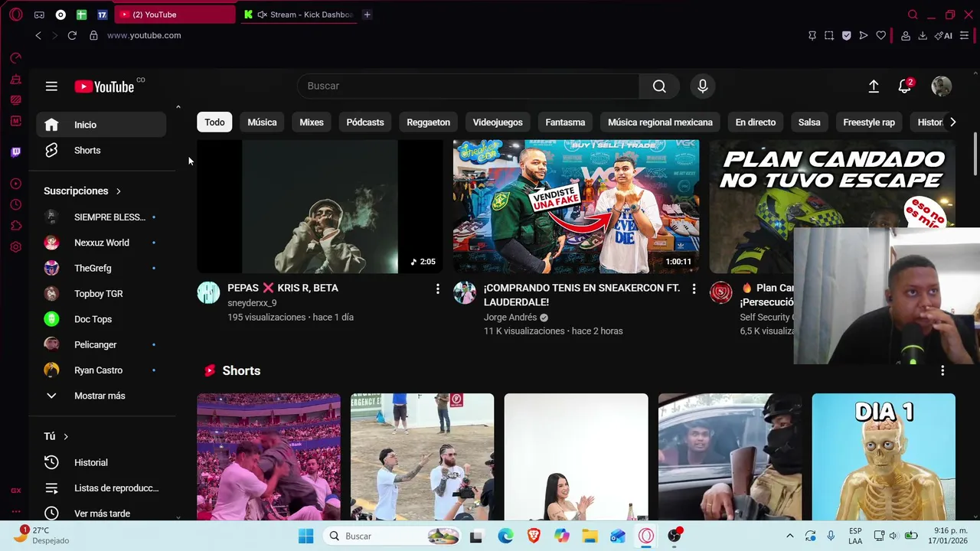Image resolution: width=980 pixels, height=551 pixels.
Task: Open Opera settings gear in sidebar
Action: click(x=16, y=247)
